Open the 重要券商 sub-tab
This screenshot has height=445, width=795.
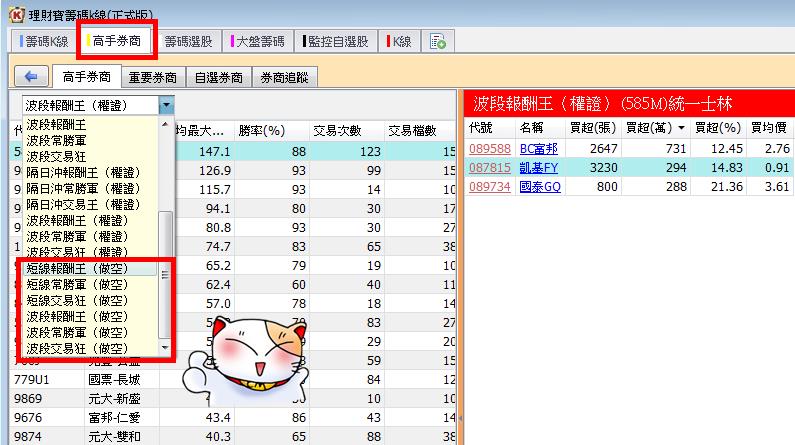click(x=153, y=78)
